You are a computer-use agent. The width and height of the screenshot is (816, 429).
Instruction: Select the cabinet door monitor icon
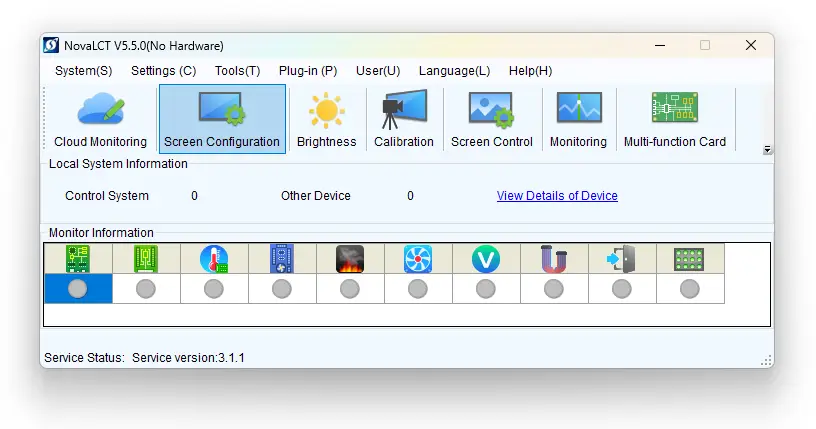(x=622, y=259)
